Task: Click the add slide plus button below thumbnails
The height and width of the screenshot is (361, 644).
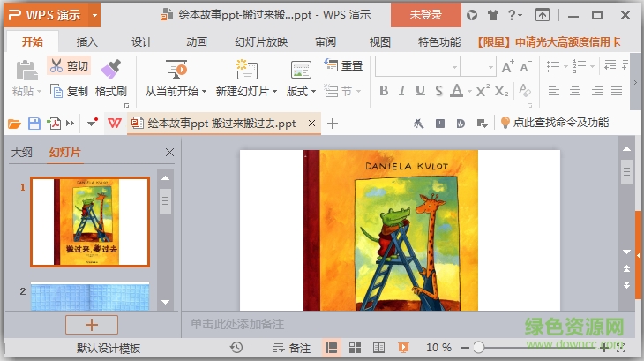Action: (x=92, y=325)
